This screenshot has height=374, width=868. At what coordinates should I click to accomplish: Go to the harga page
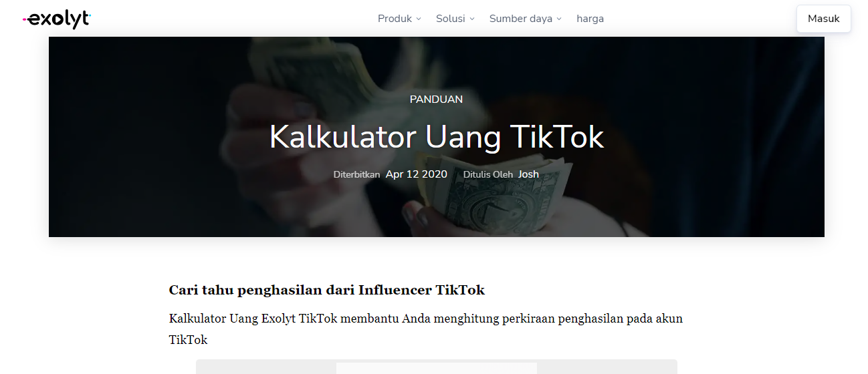pos(590,19)
